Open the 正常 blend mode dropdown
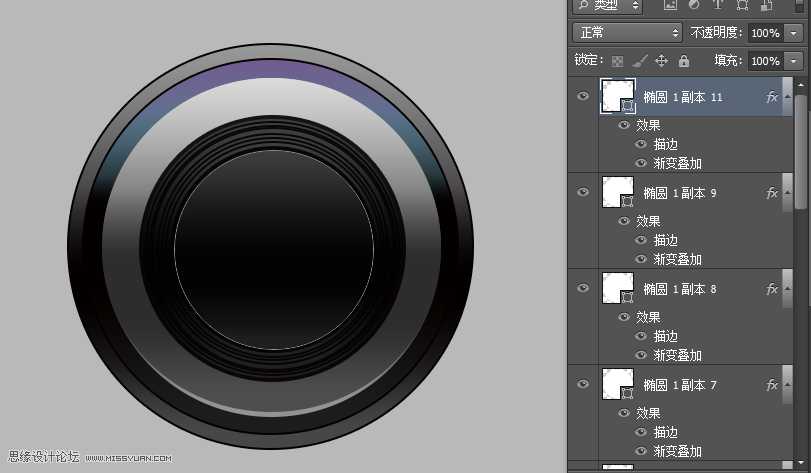Image resolution: width=811 pixels, height=473 pixels. click(x=627, y=33)
